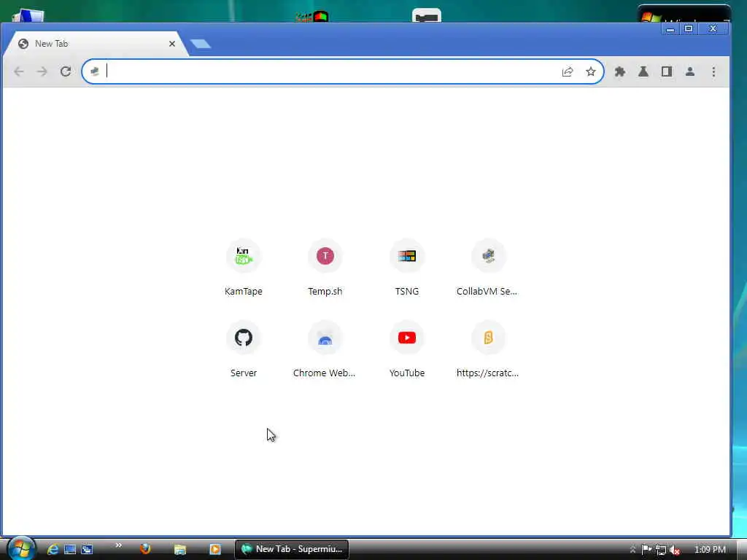Open the Windows Start orb

pos(21,549)
